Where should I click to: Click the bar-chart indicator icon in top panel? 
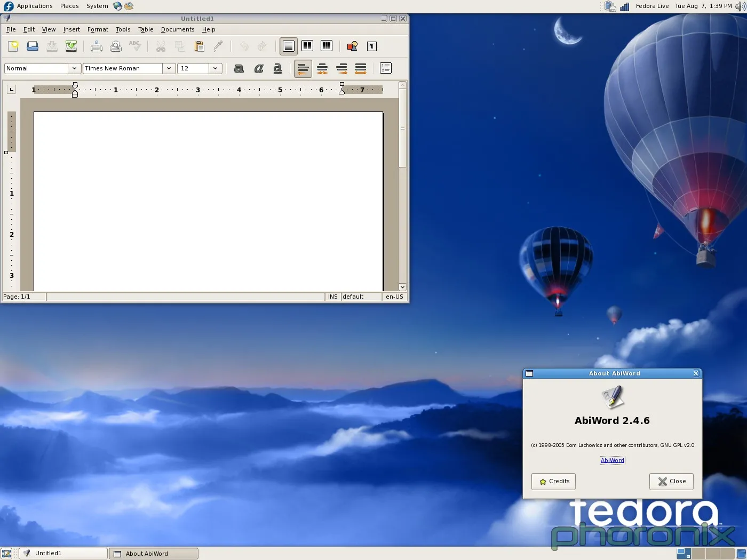625,6
